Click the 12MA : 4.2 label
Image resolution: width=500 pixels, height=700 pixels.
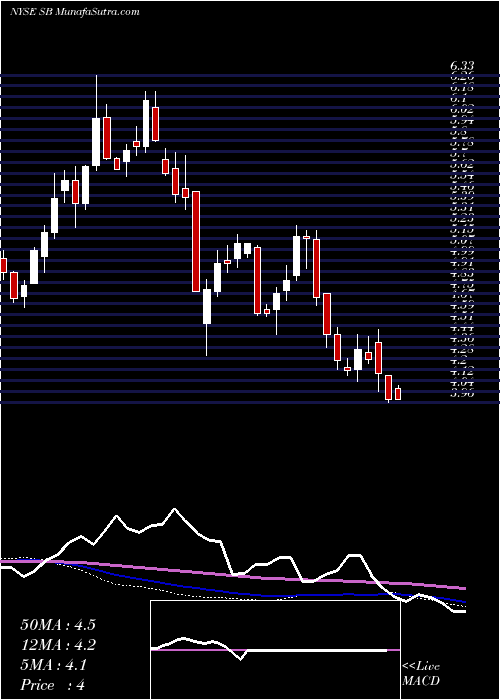(x=58, y=645)
